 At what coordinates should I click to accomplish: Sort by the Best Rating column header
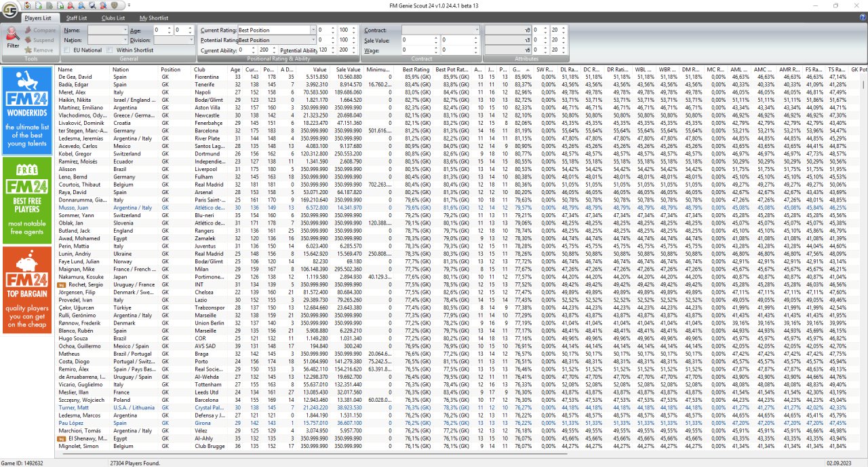(x=416, y=69)
